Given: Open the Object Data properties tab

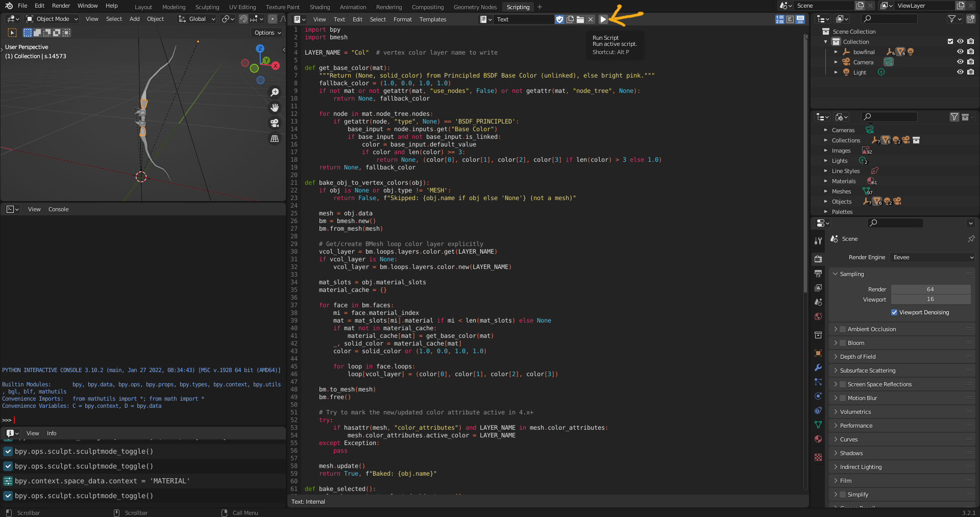Looking at the screenshot, I should coord(818,425).
